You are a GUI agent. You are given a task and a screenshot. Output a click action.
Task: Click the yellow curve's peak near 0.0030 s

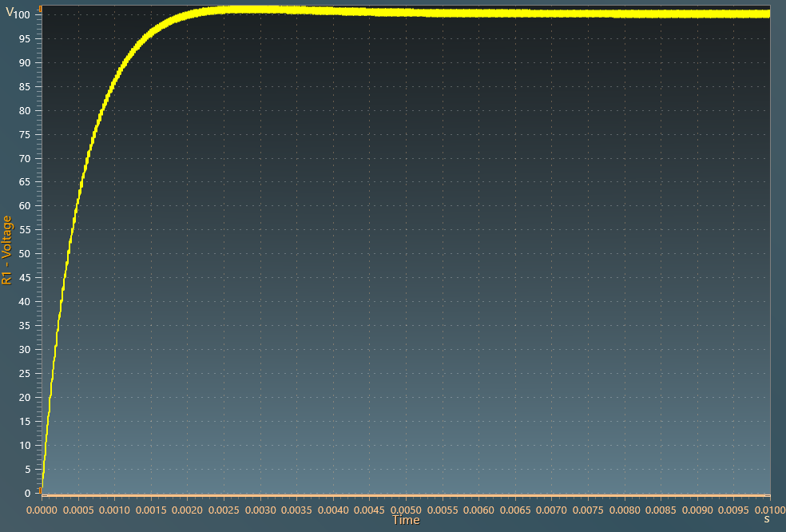(260, 10)
